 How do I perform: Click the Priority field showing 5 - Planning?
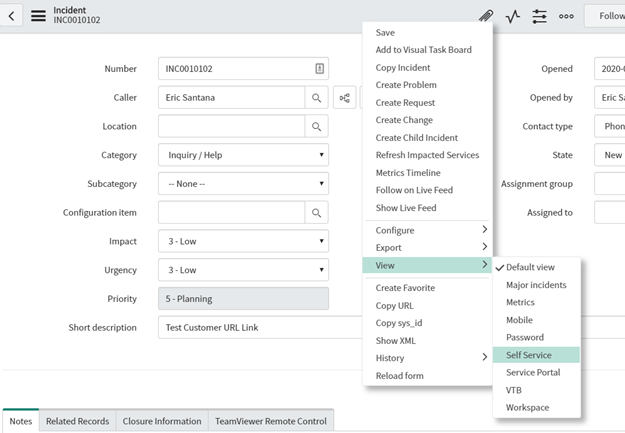243,299
